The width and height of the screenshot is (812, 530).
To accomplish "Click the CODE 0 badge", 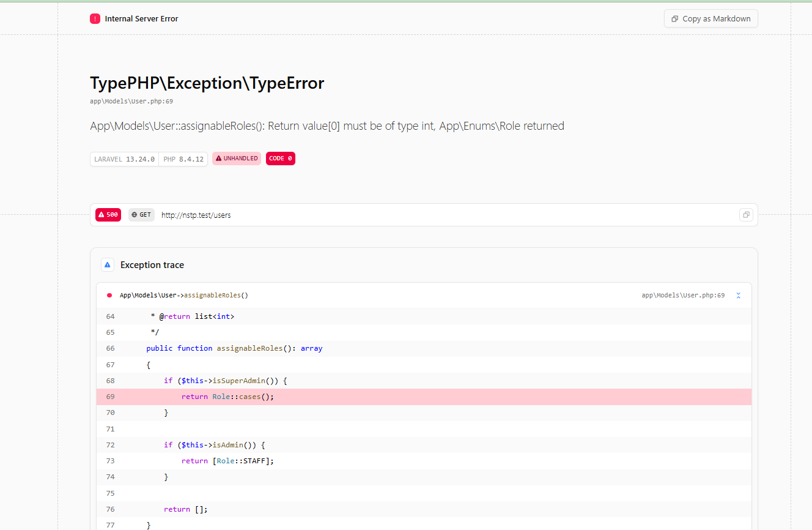I will (281, 159).
